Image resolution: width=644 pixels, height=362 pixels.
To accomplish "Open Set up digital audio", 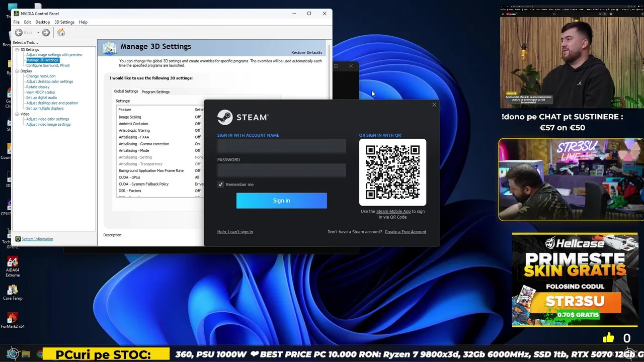I will 41,98.
